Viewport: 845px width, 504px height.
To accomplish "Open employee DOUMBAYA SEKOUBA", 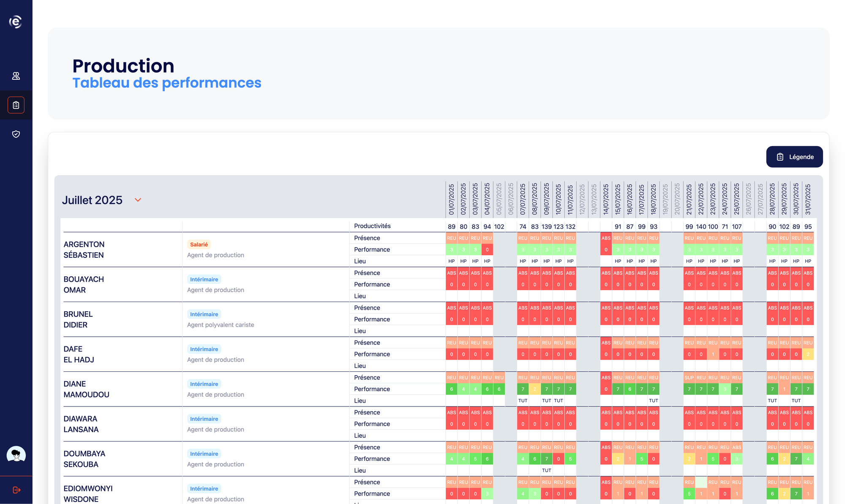I will pos(84,459).
